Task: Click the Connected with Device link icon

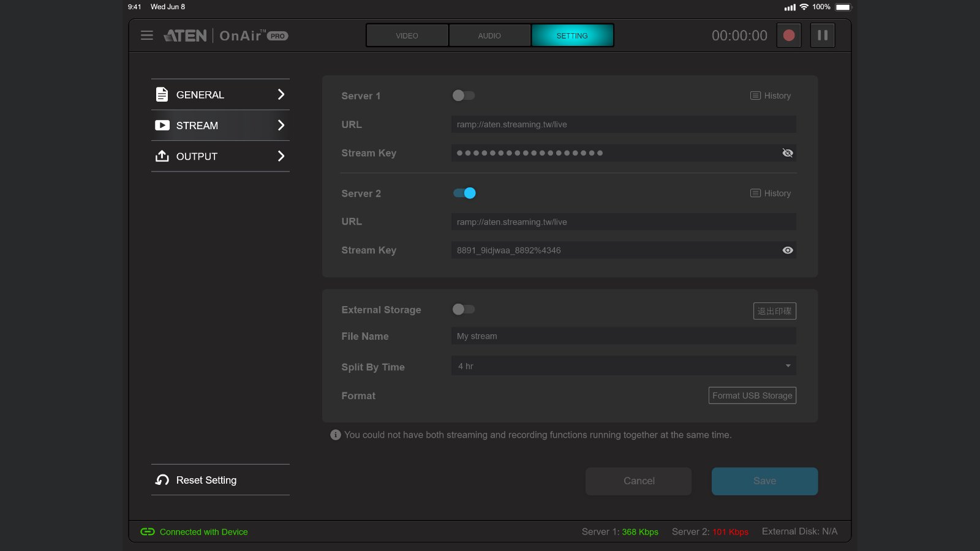Action: tap(148, 532)
